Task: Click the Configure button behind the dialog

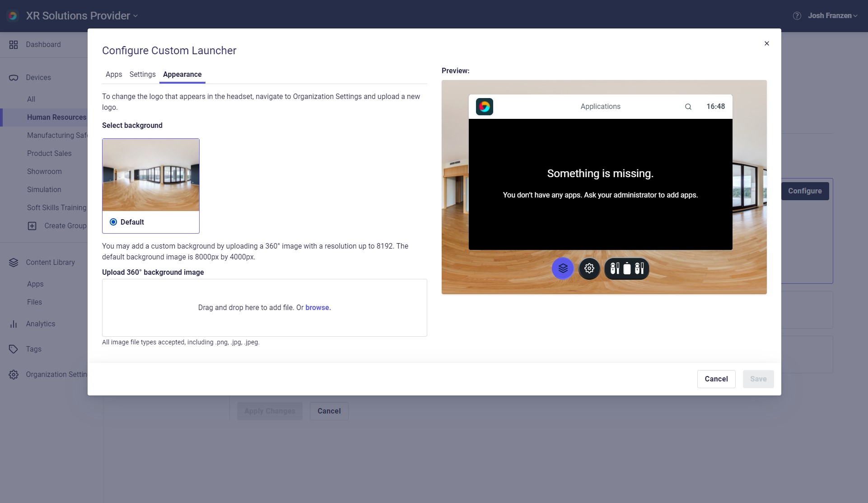Action: point(805,191)
